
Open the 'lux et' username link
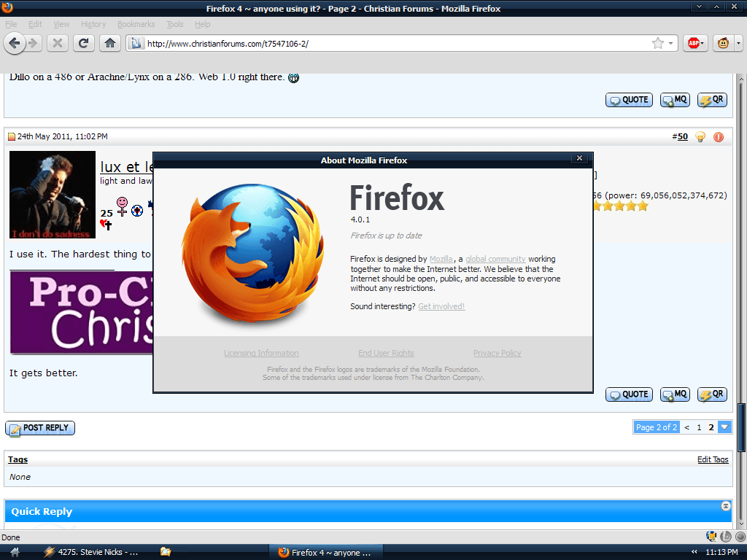point(126,167)
